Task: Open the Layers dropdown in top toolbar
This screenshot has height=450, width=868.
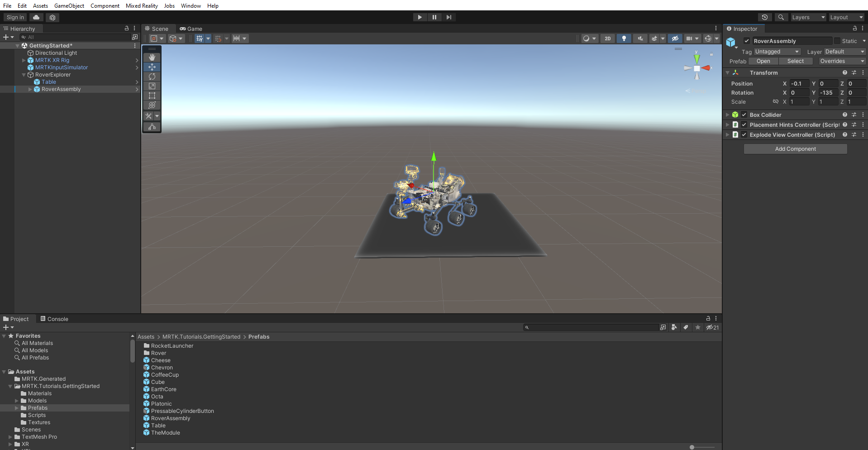Action: [x=808, y=17]
